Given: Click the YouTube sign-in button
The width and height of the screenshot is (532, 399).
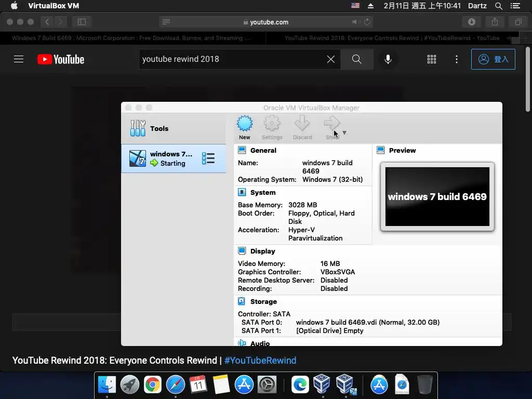Looking at the screenshot, I should [493, 59].
